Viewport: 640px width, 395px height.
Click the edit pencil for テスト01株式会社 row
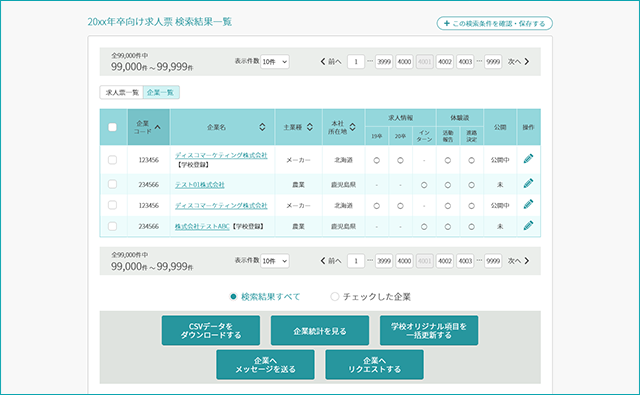click(528, 184)
